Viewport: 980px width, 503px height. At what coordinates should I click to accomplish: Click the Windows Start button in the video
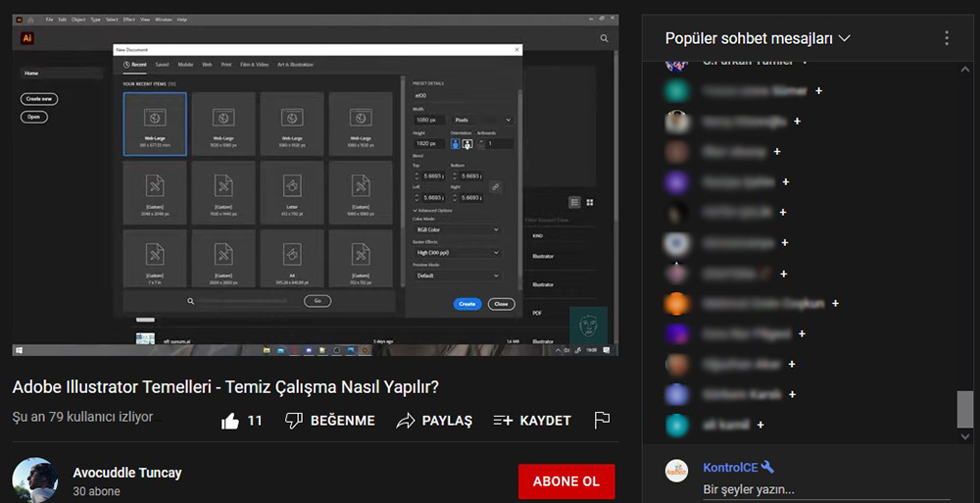point(19,350)
